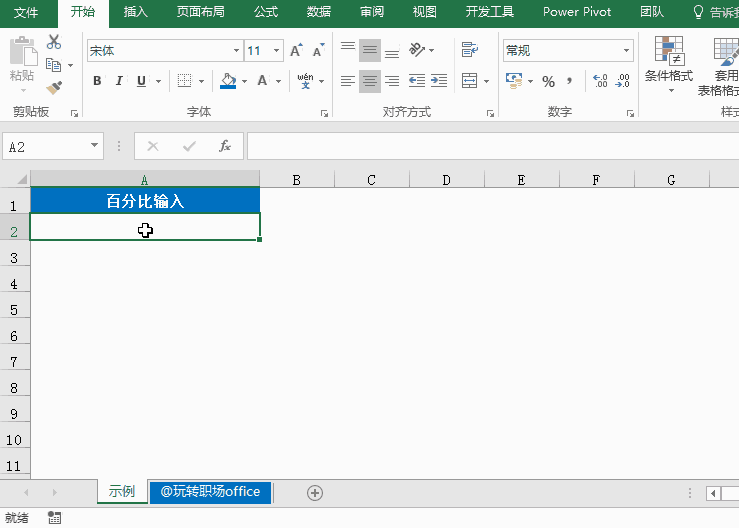Click the Percent Style icon
739x528 pixels.
pos(548,81)
